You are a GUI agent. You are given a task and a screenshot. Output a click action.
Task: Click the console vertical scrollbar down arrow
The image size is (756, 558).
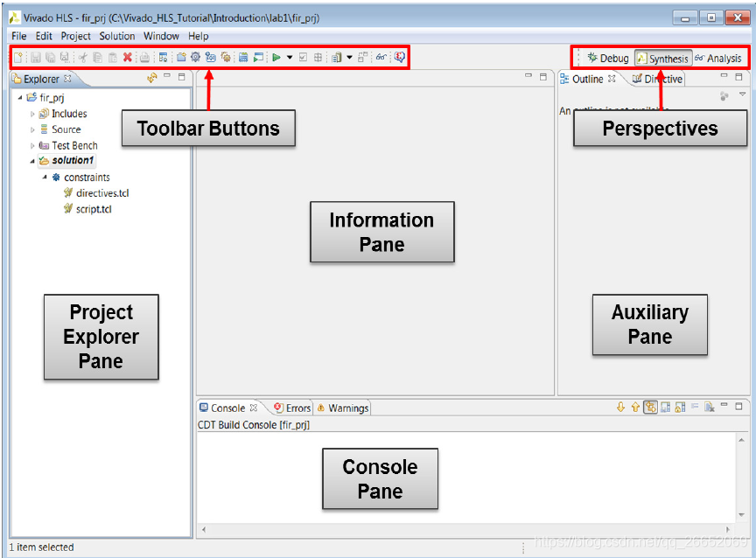[x=741, y=515]
